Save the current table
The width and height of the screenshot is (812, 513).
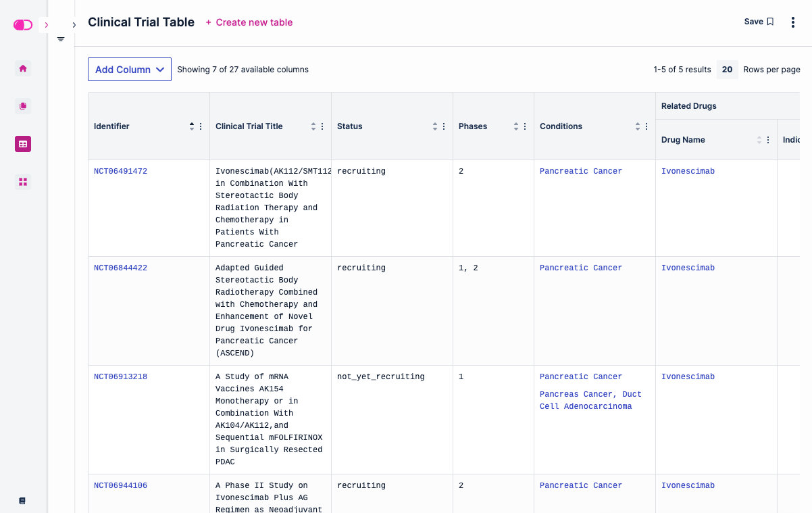point(759,22)
